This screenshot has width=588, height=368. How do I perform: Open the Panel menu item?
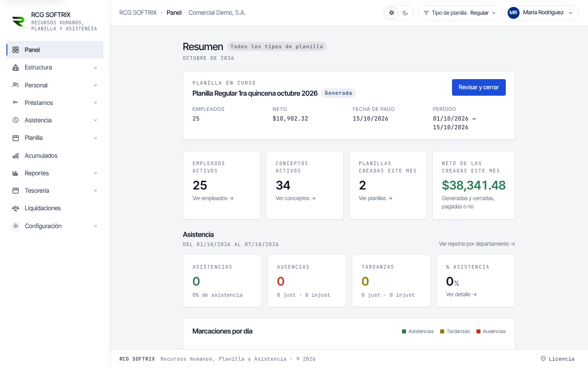55,50
